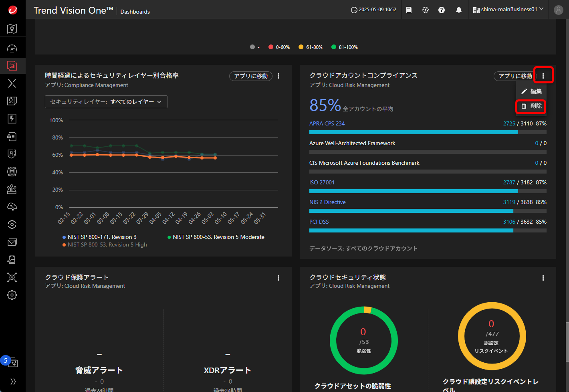This screenshot has height=392, width=569.
Task: Open the speedometer gauge sidebar icon
Action: pos(12,48)
